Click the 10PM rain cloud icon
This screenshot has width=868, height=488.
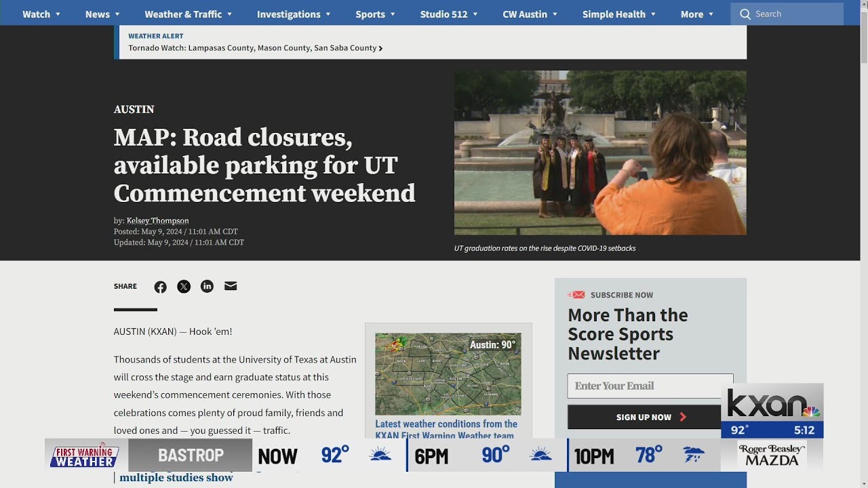[x=693, y=455]
